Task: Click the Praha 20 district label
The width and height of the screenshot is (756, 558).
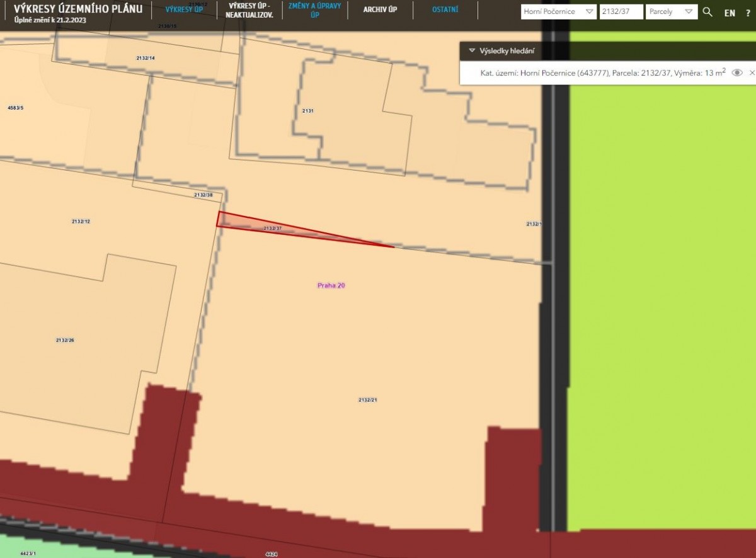Action: click(331, 285)
